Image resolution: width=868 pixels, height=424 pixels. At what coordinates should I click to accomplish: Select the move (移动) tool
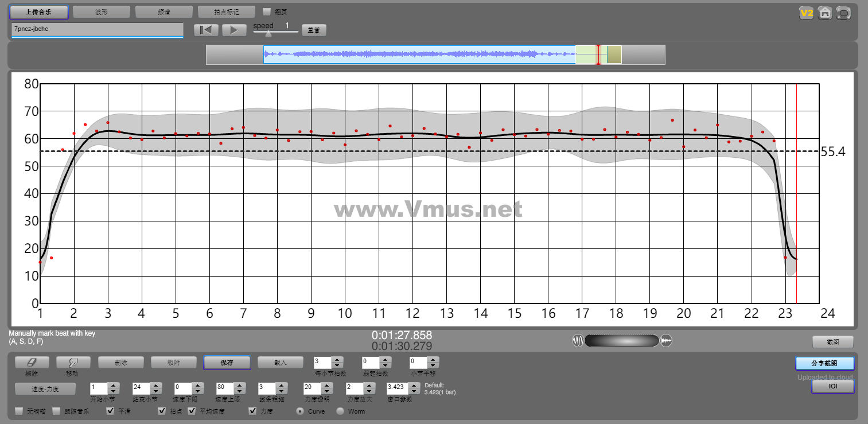pos(73,363)
